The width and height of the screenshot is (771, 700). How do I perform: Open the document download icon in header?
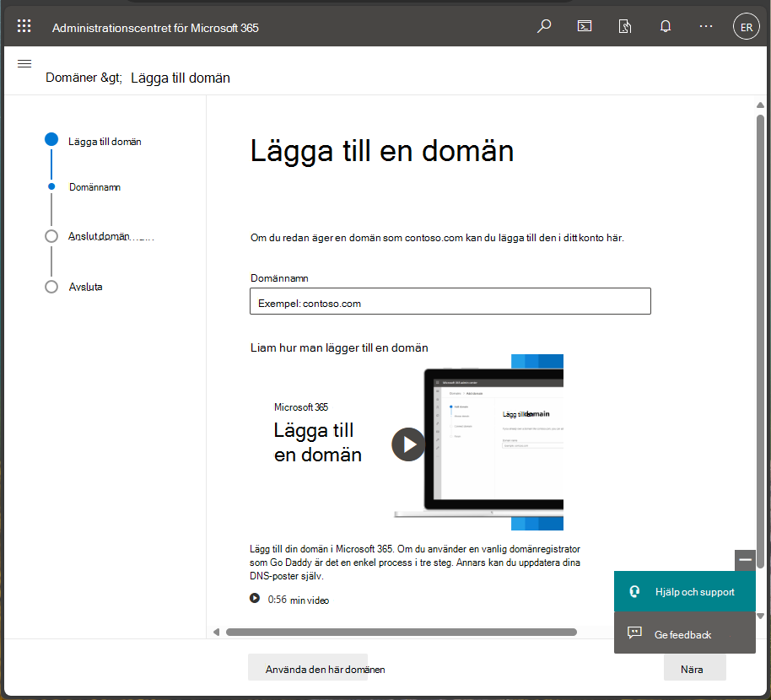(x=624, y=26)
